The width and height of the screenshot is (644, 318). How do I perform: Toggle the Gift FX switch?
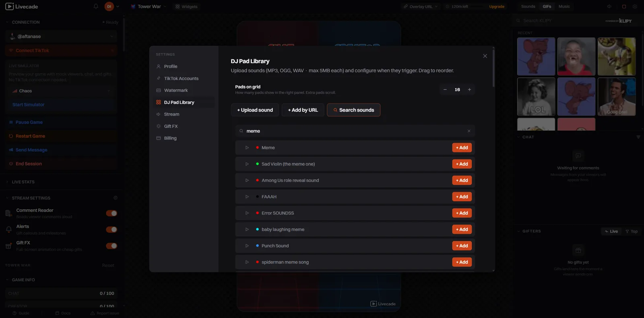point(111,246)
